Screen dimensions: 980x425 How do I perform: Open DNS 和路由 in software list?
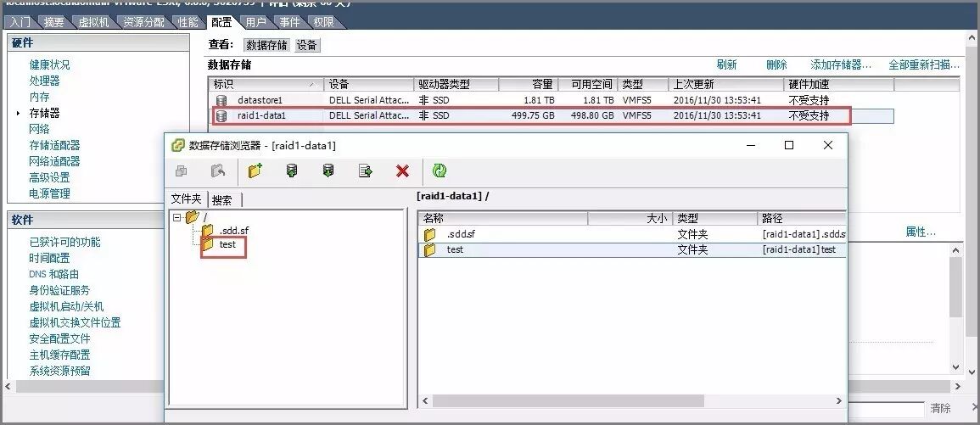[53, 274]
